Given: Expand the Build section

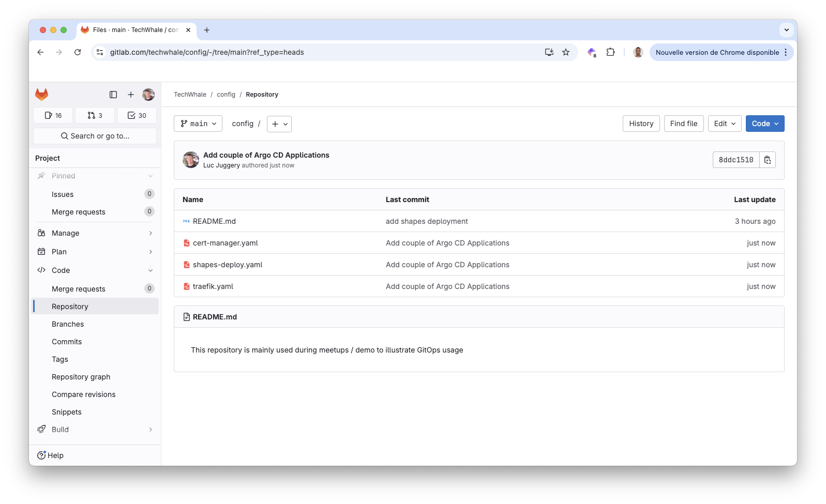Looking at the screenshot, I should [x=95, y=430].
